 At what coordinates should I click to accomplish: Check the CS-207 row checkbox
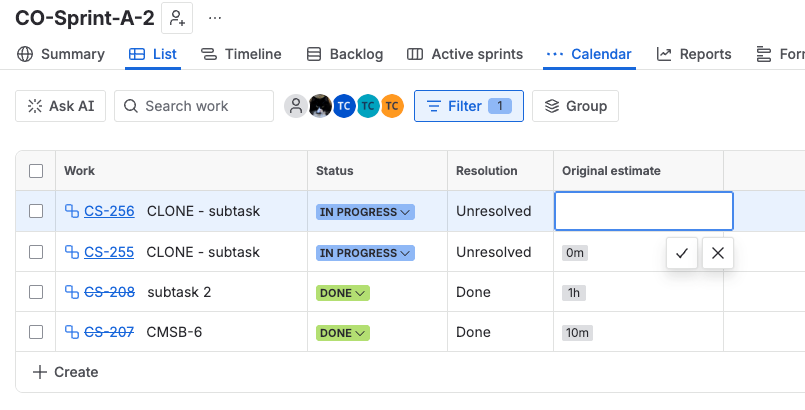tap(36, 332)
